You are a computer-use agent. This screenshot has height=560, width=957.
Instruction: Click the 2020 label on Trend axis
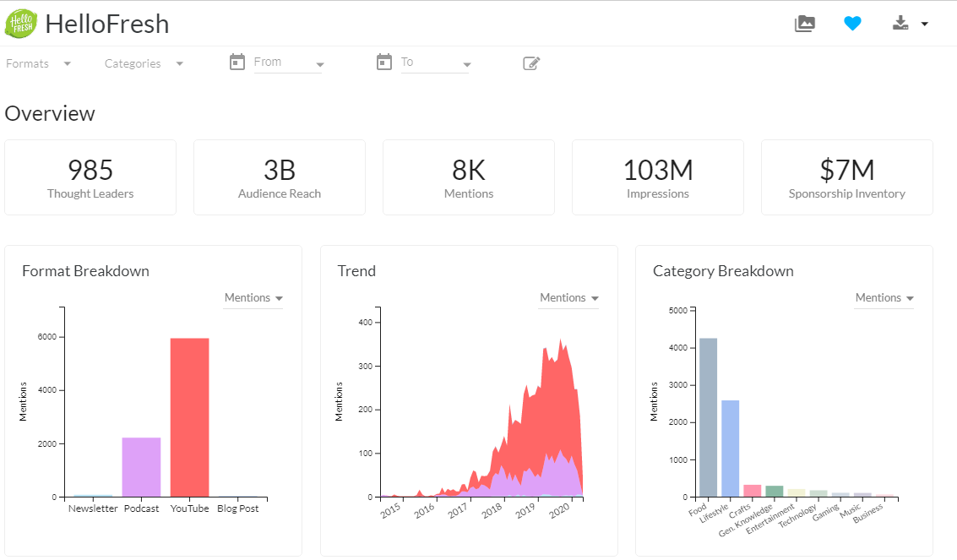(559, 510)
